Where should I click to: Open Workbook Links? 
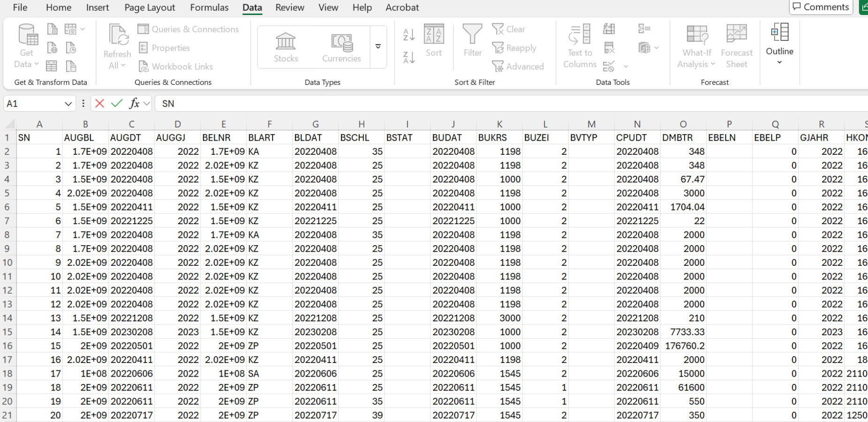[176, 67]
